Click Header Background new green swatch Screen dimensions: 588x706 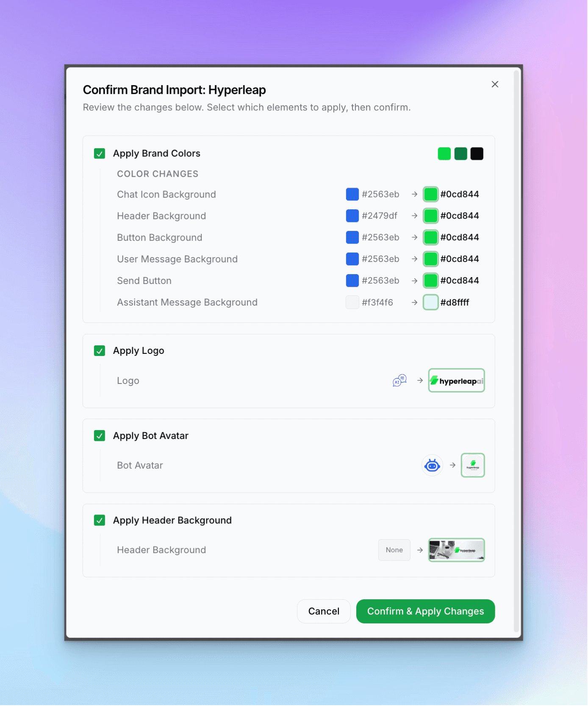pyautogui.click(x=430, y=216)
